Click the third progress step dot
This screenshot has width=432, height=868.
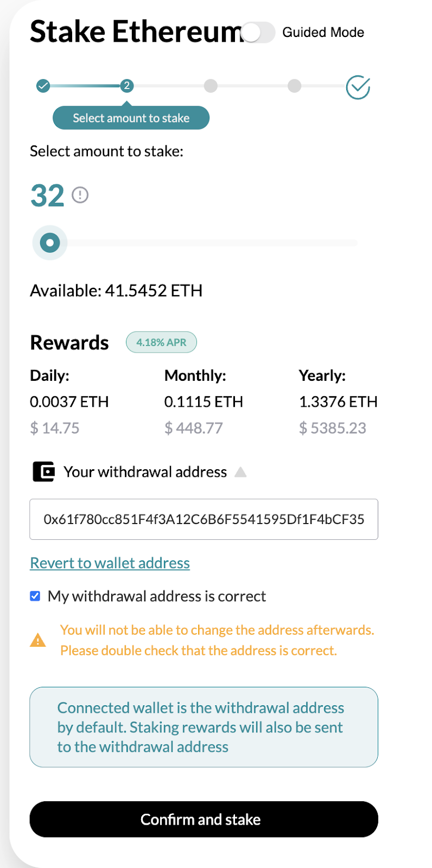(x=211, y=86)
